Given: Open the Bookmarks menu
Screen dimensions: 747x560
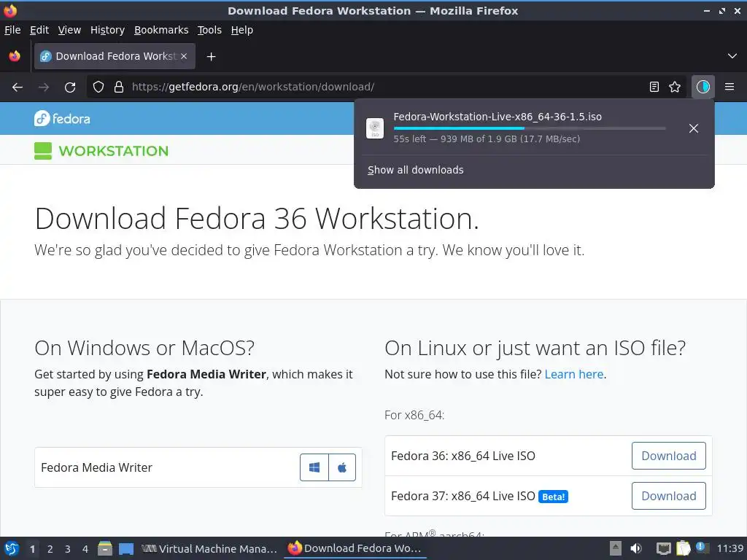Looking at the screenshot, I should 161,30.
